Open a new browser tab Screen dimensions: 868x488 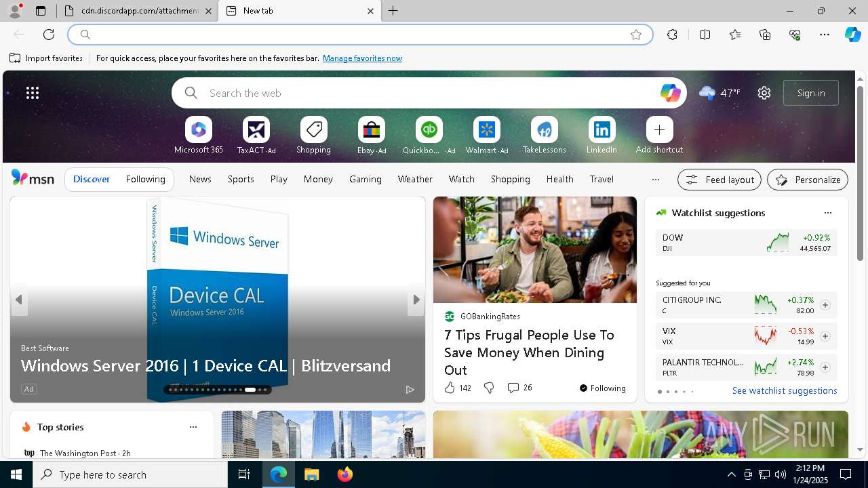coord(393,11)
